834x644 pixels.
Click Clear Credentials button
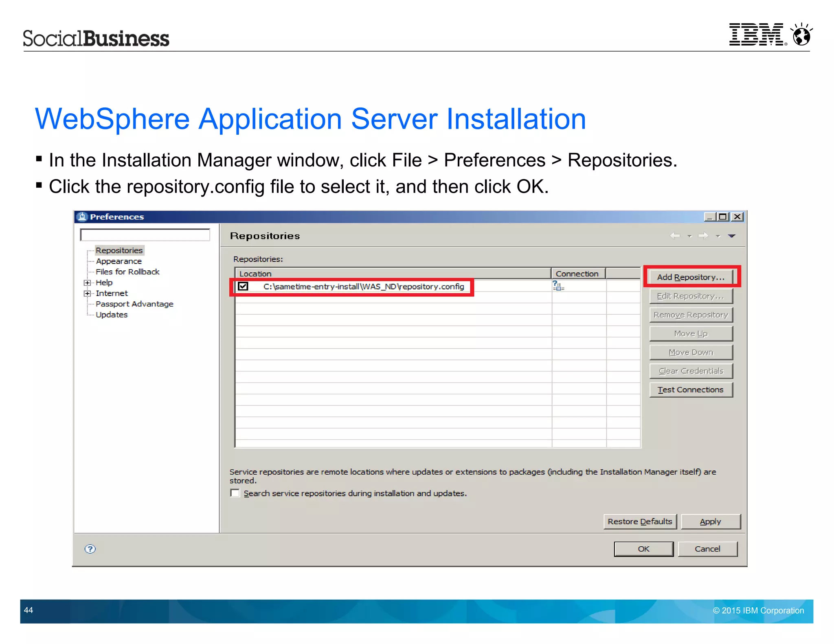pos(691,371)
